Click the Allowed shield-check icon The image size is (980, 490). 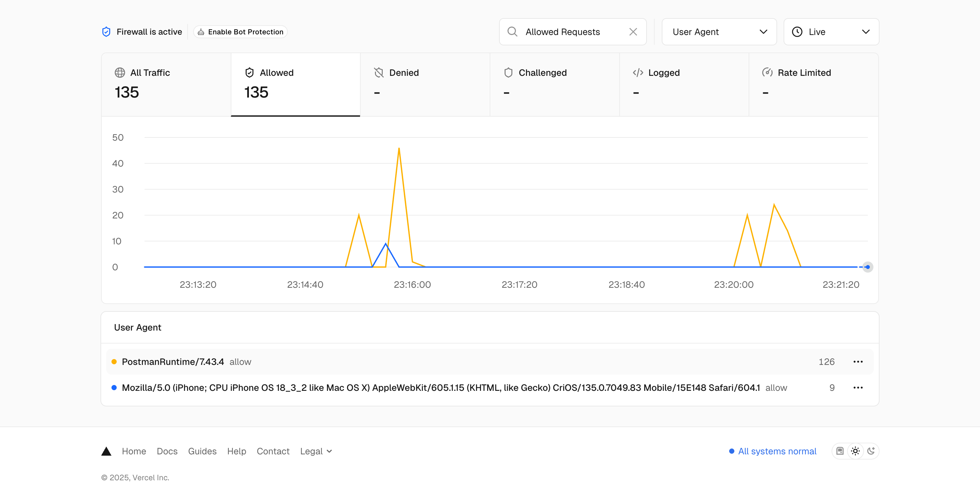tap(249, 72)
